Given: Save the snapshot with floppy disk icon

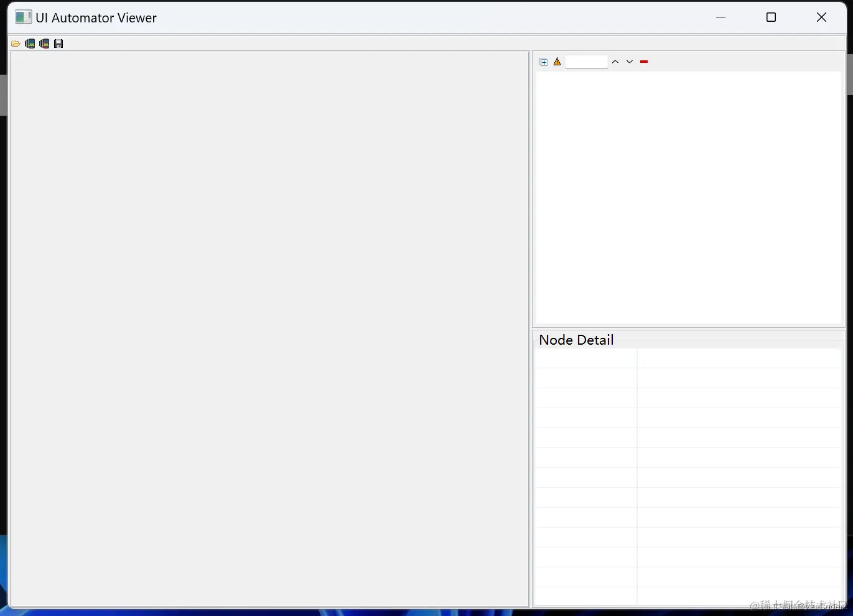Looking at the screenshot, I should pos(58,44).
